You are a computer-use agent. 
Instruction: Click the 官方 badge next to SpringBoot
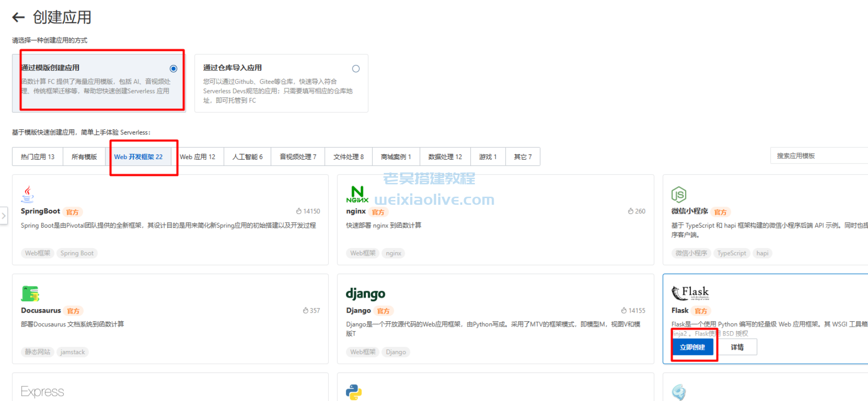click(x=72, y=212)
